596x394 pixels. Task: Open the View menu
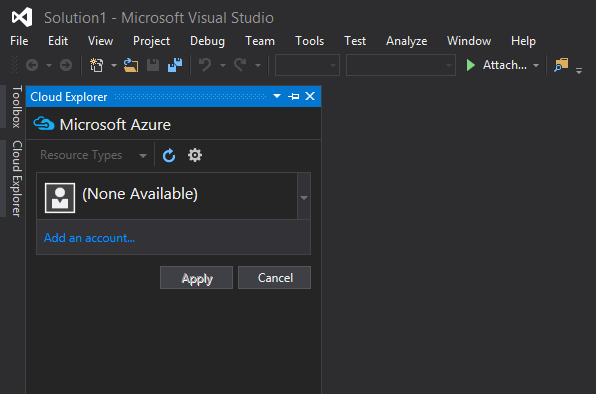pyautogui.click(x=100, y=41)
